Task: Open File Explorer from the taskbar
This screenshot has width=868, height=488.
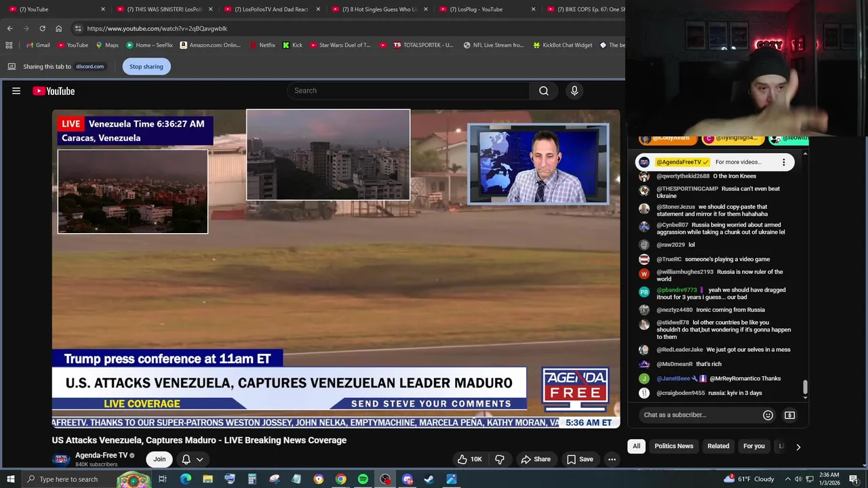Action: 208,479
